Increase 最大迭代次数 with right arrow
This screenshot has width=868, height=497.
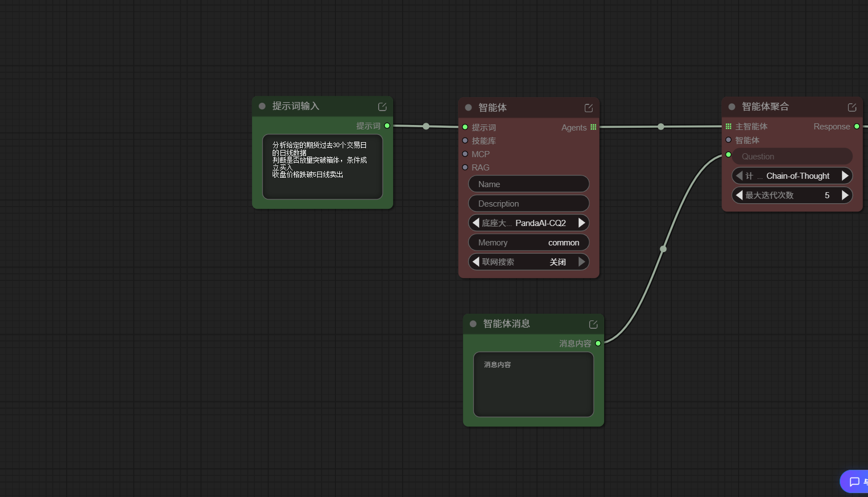click(x=845, y=195)
